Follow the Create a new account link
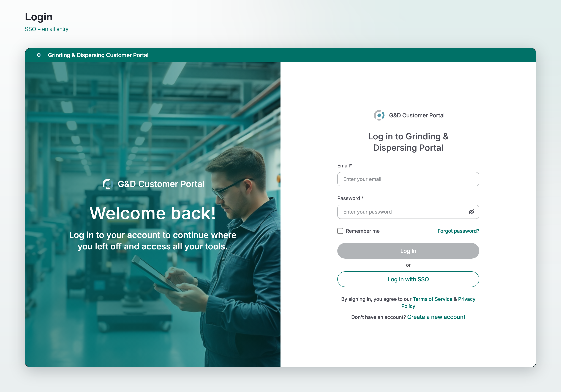The image size is (561, 392). pyautogui.click(x=436, y=317)
